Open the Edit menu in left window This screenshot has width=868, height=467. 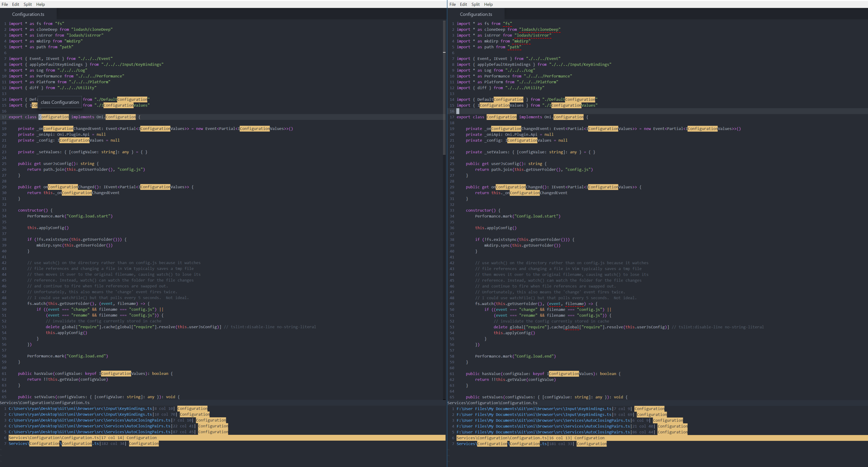coord(15,4)
